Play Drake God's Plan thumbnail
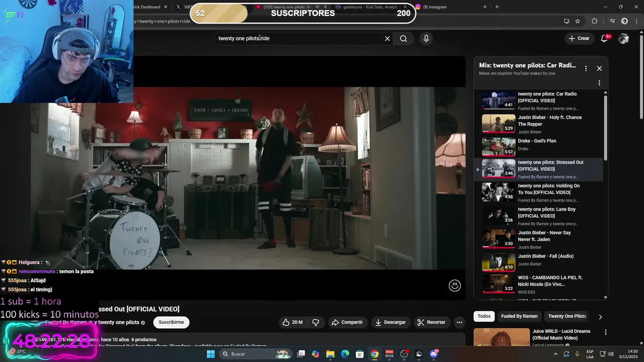644x362 pixels. point(499,147)
